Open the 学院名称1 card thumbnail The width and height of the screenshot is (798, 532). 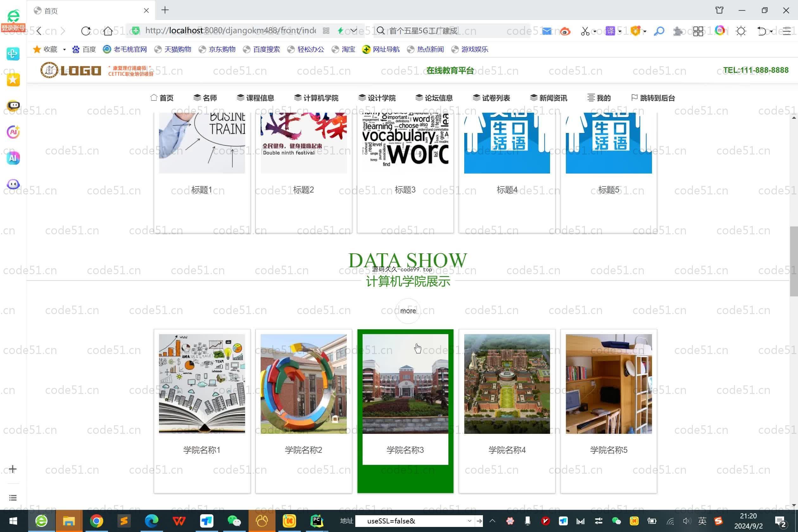pos(202,384)
